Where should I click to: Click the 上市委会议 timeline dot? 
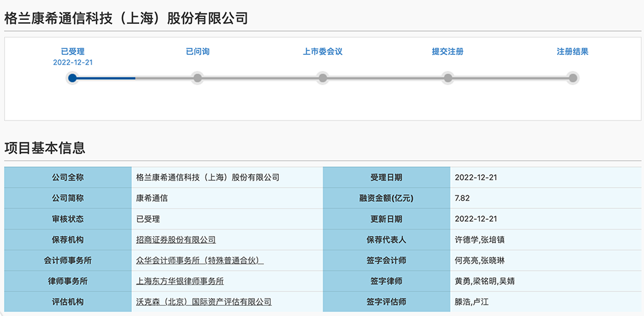pyautogui.click(x=323, y=78)
